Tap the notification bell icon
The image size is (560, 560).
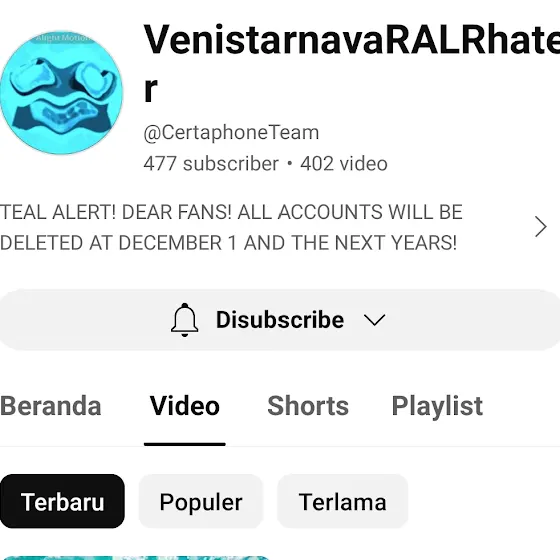point(184,320)
